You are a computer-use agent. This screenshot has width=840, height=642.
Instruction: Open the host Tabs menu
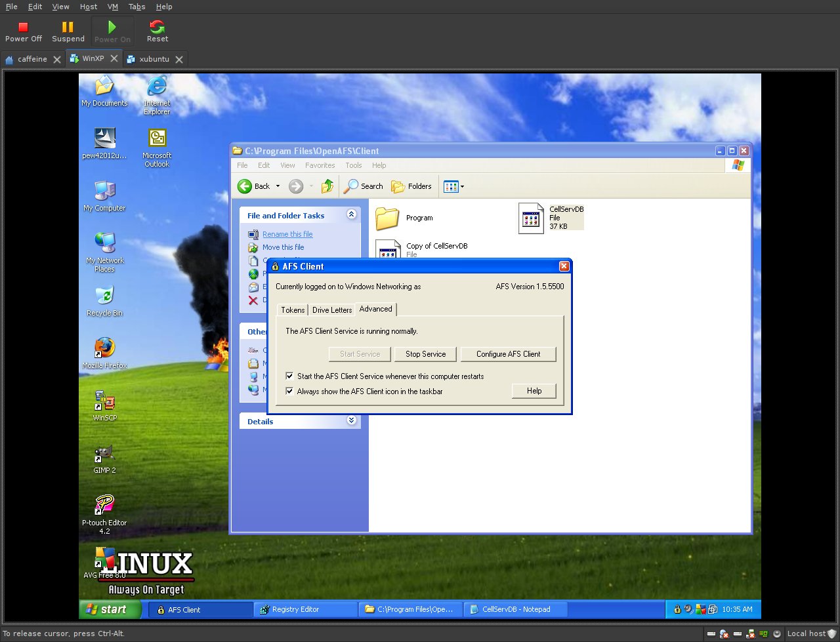pyautogui.click(x=137, y=7)
